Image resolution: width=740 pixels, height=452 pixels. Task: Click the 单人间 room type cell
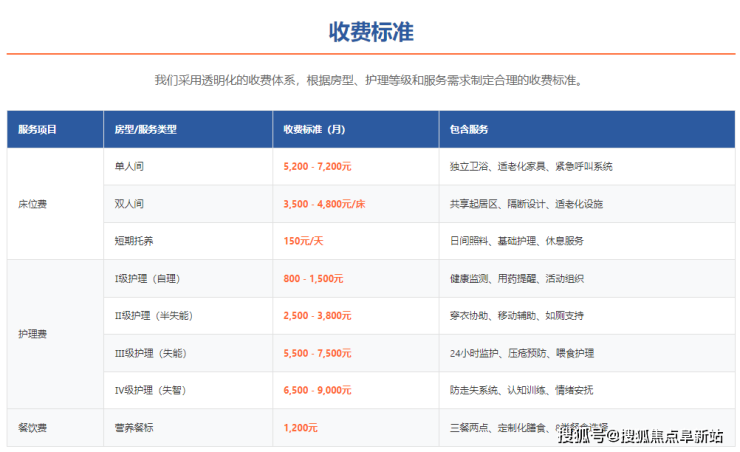pos(130,167)
